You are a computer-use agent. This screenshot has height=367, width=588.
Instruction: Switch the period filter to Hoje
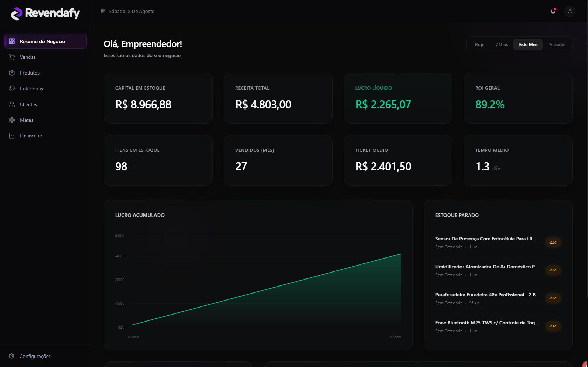479,44
